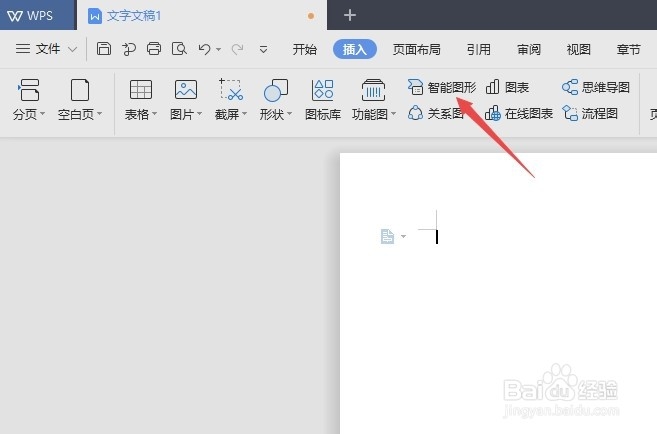Click the export to PDF icon
Image resolution: width=657 pixels, height=434 pixels.
[129, 49]
